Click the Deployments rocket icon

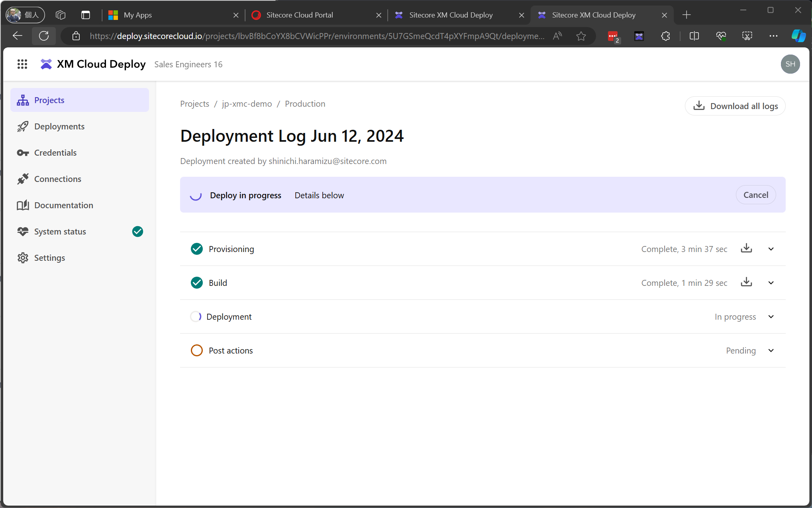(x=22, y=127)
